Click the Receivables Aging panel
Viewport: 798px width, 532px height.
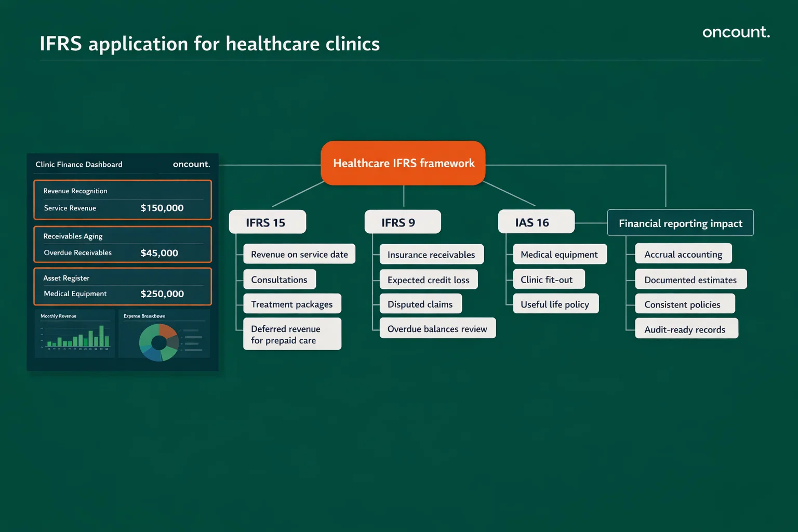[123, 244]
